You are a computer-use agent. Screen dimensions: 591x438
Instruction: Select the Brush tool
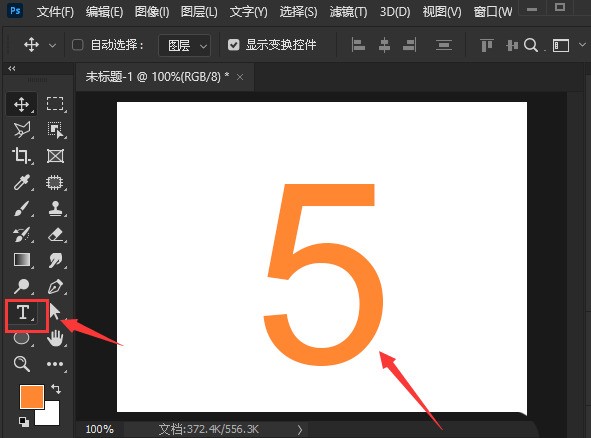coord(21,208)
